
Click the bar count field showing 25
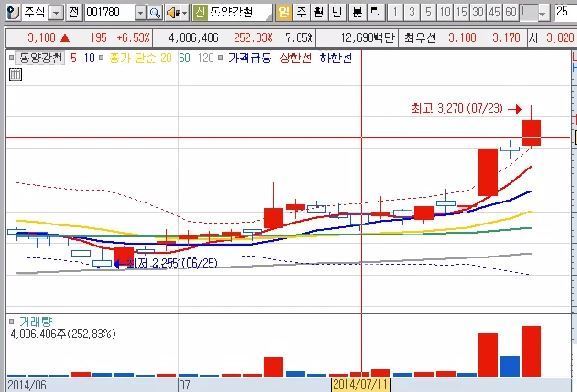[565, 12]
